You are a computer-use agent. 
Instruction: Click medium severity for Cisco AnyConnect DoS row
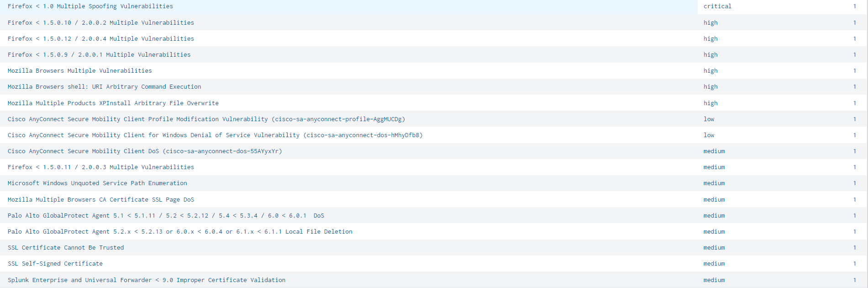pos(714,151)
